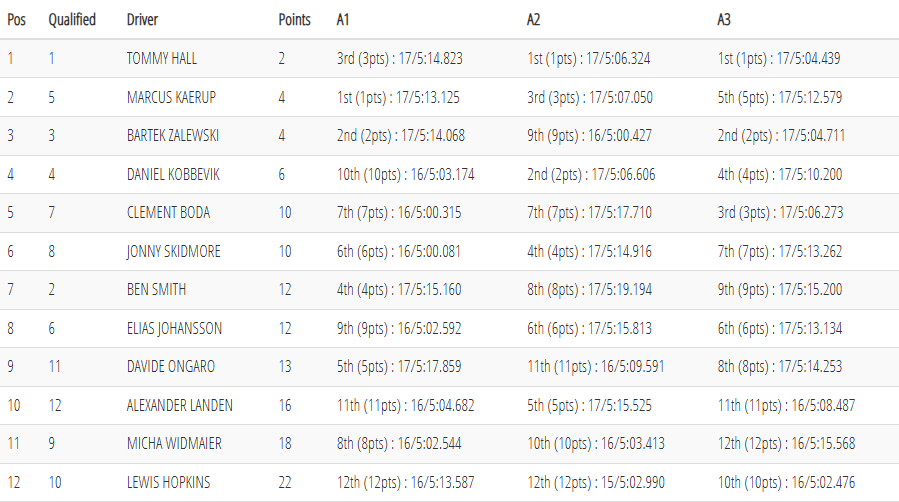Image resolution: width=899 pixels, height=502 pixels.
Task: Select JONNY SKIDMORE entry
Action: click(x=174, y=252)
